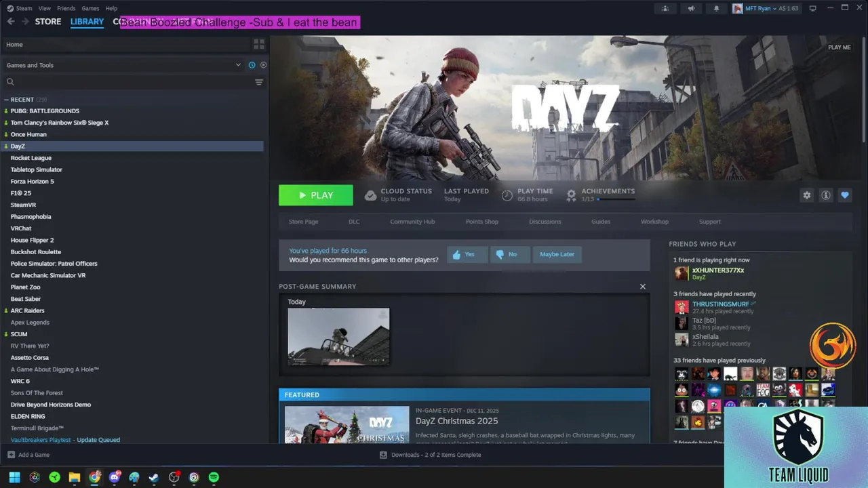Open Points Shop link
This screenshot has height=488, width=868.
(482, 222)
